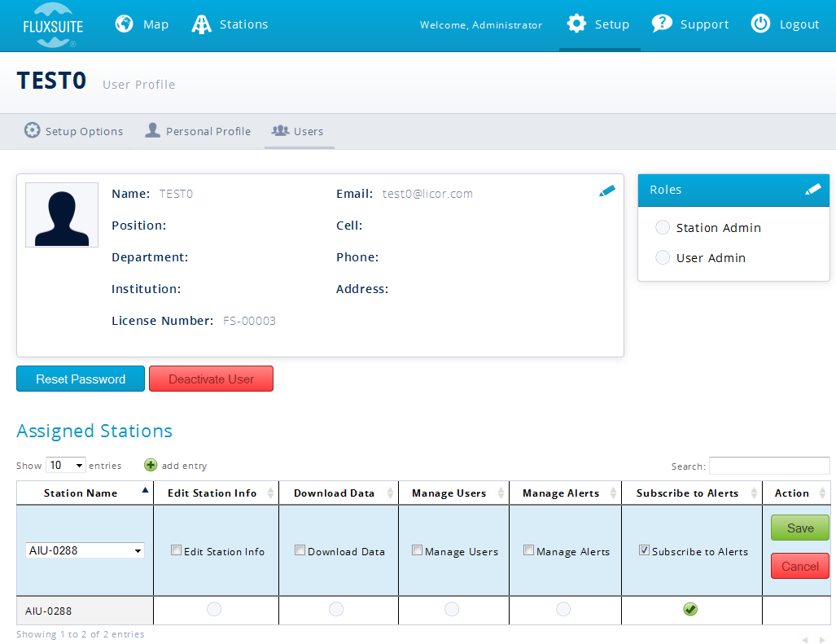Click the user avatar silhouette
The image size is (836, 644).
tap(62, 215)
